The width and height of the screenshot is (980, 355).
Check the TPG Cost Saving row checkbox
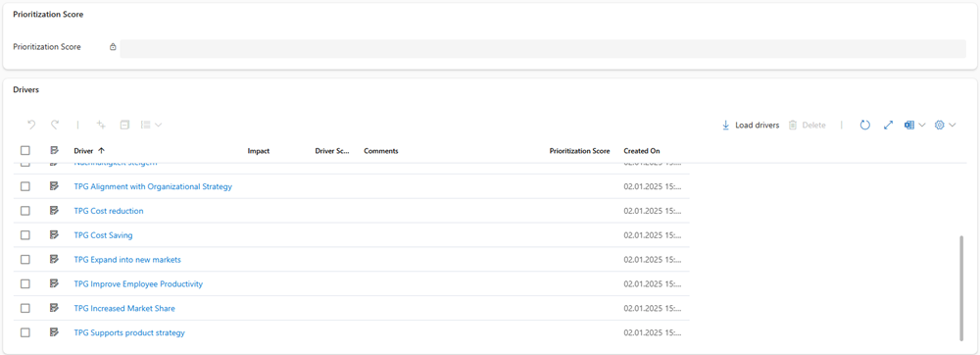click(x=25, y=235)
